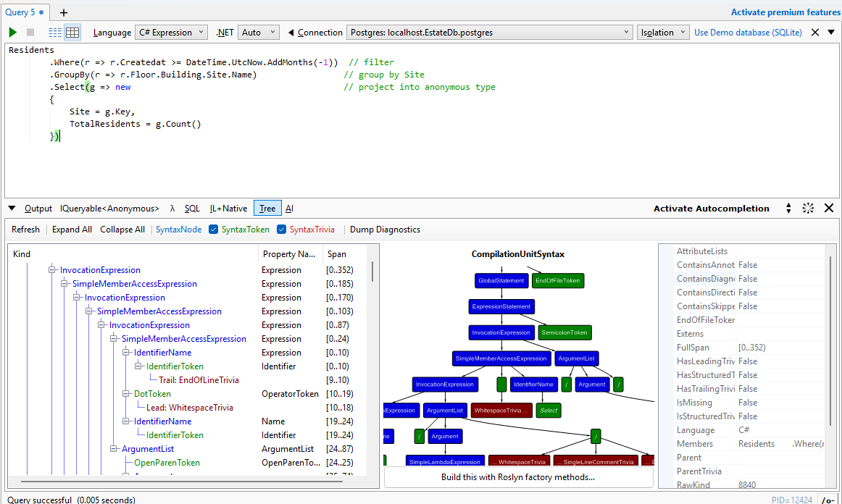The image size is (842, 504).
Task: Open the AI tab in results panel
Action: click(x=289, y=208)
